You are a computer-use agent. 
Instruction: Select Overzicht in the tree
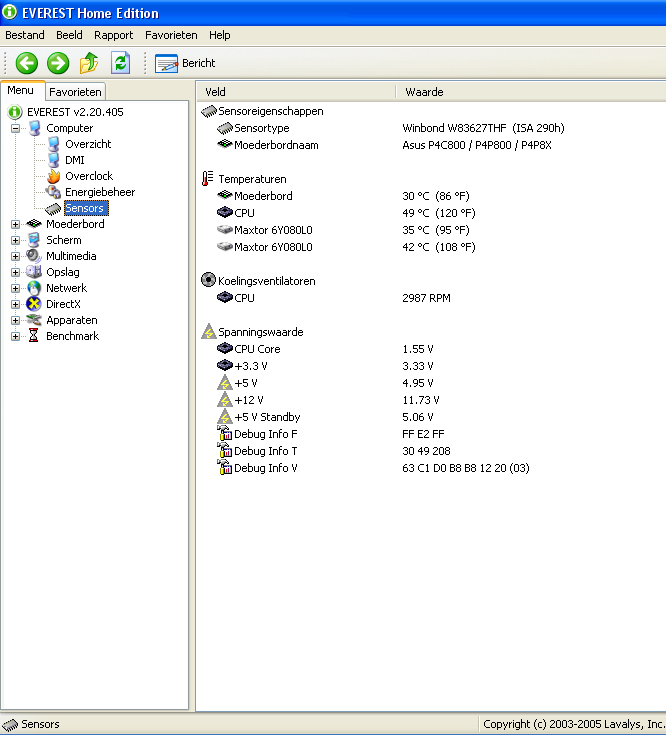coord(88,144)
